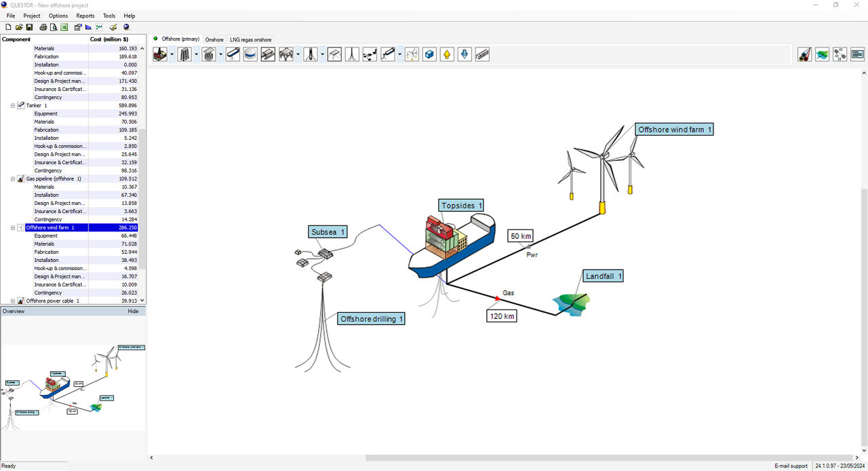Collapse the Offshore wind farm 1 node

[x=13, y=228]
